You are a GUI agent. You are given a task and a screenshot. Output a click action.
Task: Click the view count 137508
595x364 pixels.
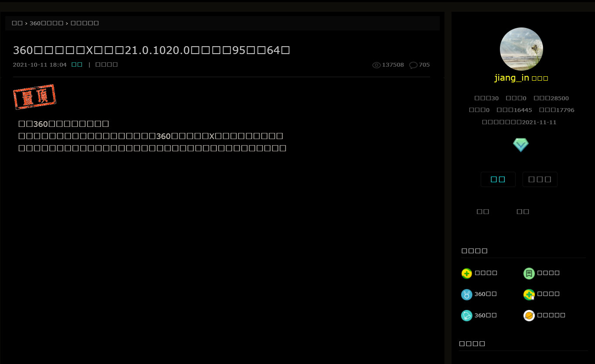click(393, 65)
